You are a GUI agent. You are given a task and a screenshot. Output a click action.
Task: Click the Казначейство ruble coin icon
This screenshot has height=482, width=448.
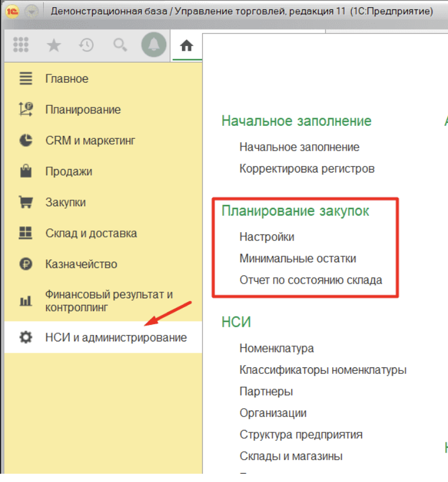[x=25, y=264]
